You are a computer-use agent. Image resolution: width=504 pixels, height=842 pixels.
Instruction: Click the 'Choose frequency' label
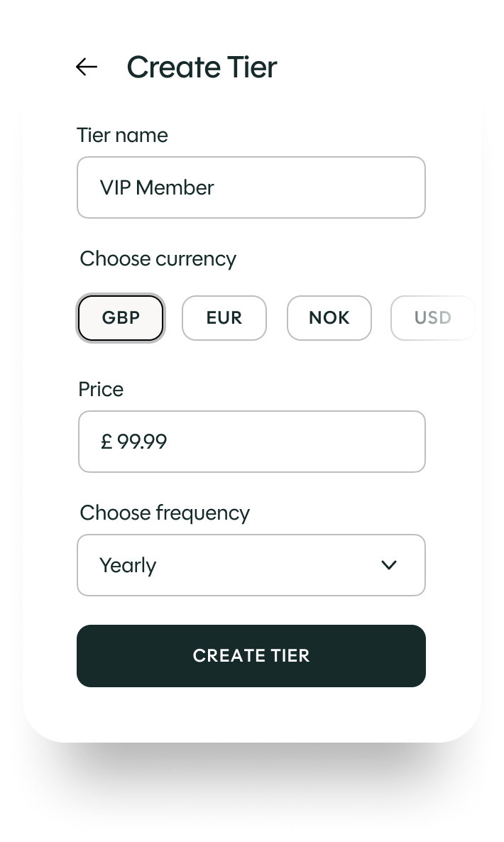pos(165,513)
